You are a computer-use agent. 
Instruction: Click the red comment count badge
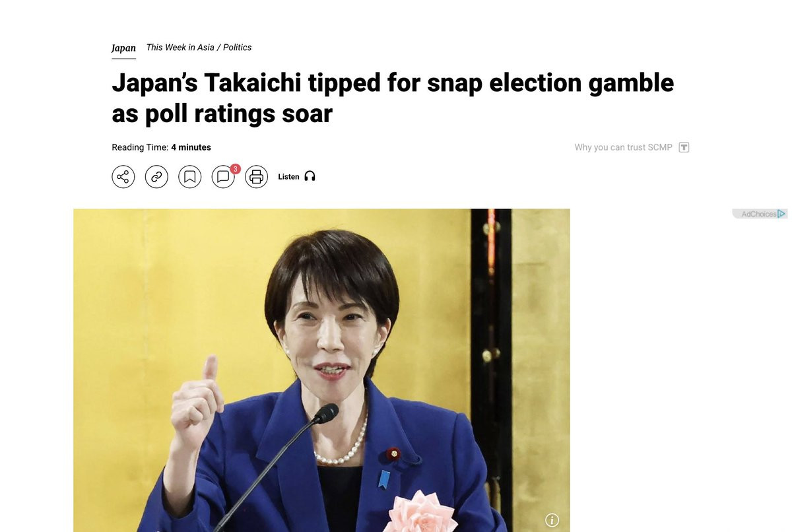pos(236,169)
